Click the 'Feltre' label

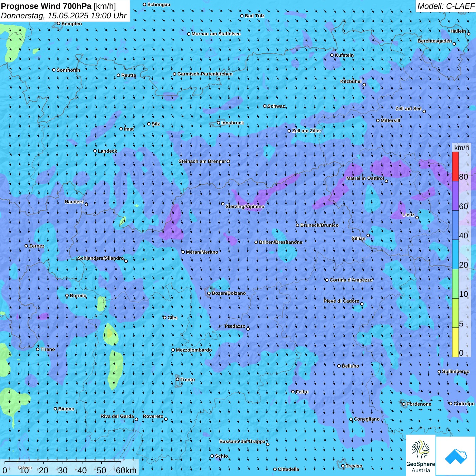pyautogui.click(x=302, y=392)
